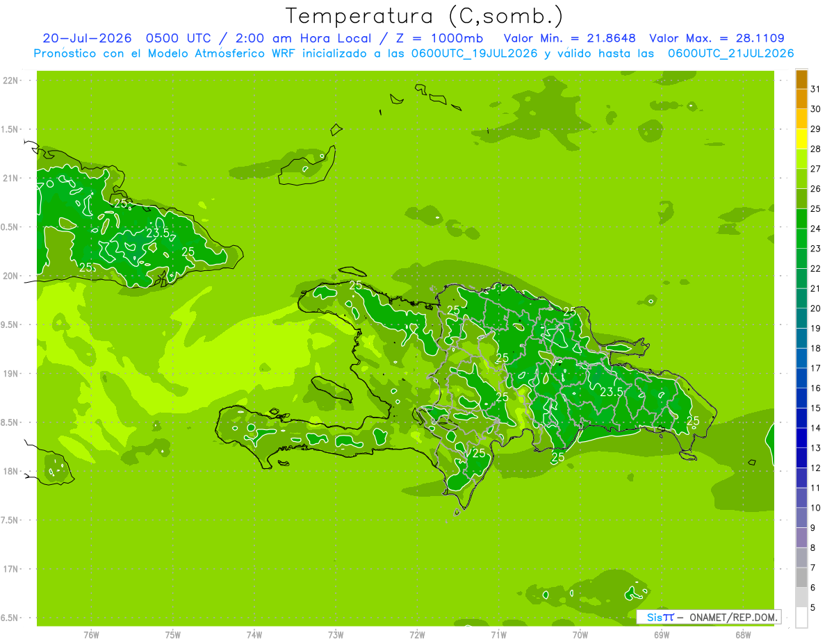Click 'Valor Min. = 21.8648' text
The width and height of the screenshot is (834, 644).
click(x=569, y=38)
